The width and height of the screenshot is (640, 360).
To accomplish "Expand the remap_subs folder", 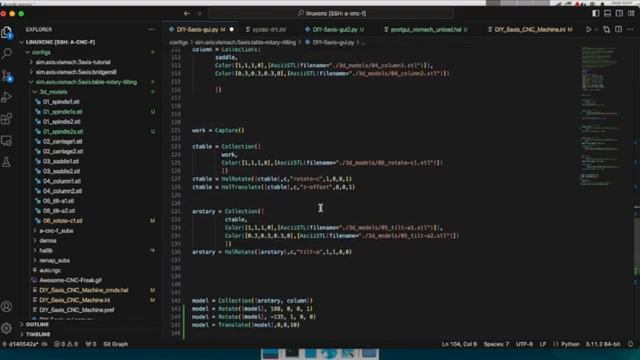I will [x=35, y=260].
